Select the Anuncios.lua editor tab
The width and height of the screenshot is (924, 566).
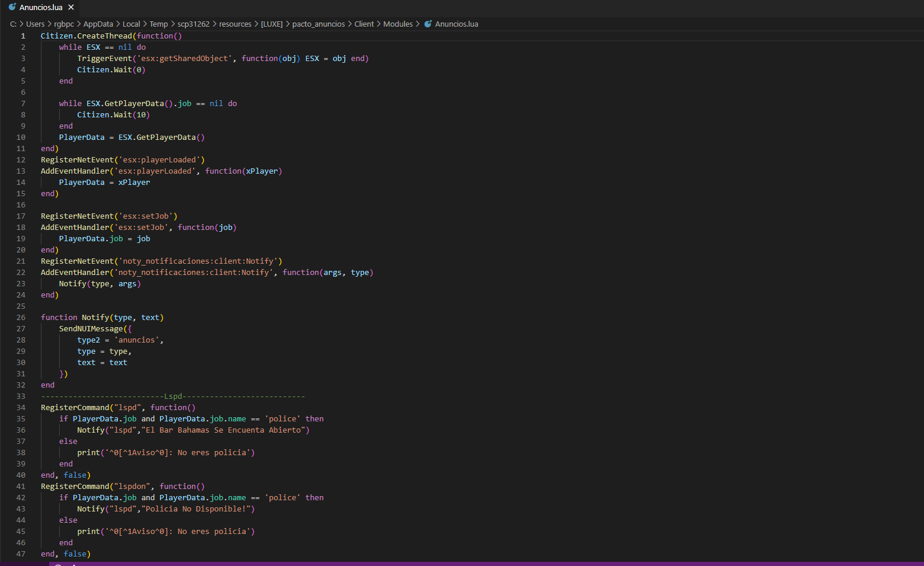[41, 8]
